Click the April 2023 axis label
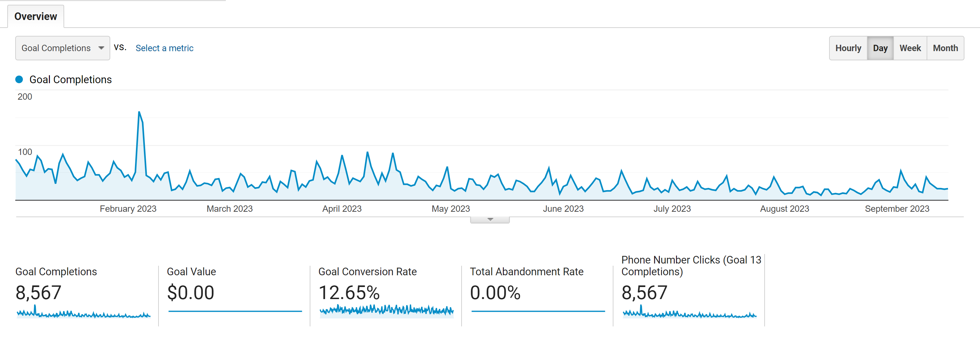The width and height of the screenshot is (980, 354). point(341,209)
